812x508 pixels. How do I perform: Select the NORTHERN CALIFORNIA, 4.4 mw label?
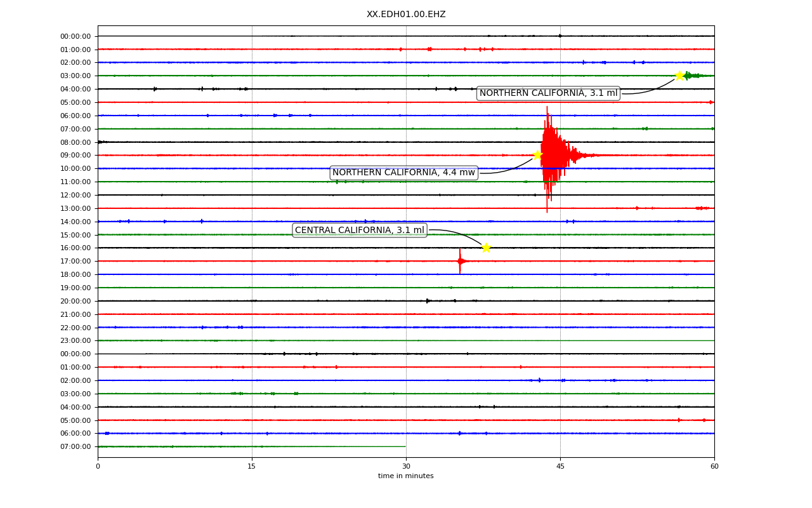coord(403,173)
